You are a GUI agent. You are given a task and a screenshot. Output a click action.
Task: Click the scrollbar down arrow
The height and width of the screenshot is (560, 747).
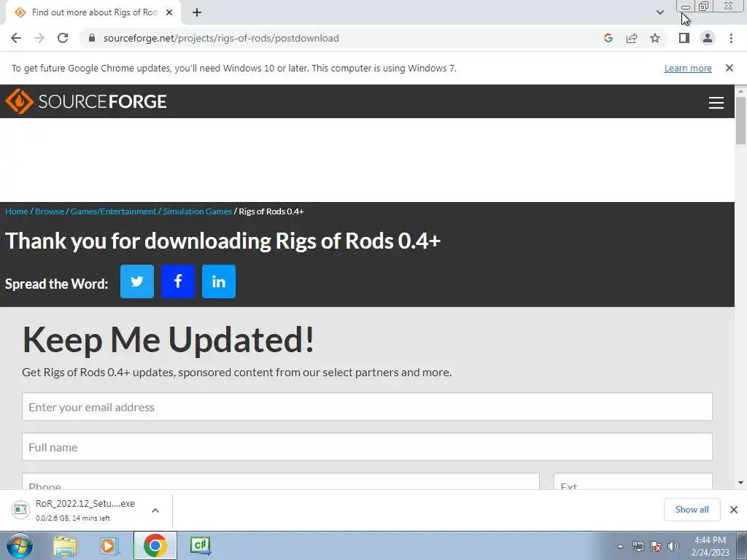pos(741,483)
